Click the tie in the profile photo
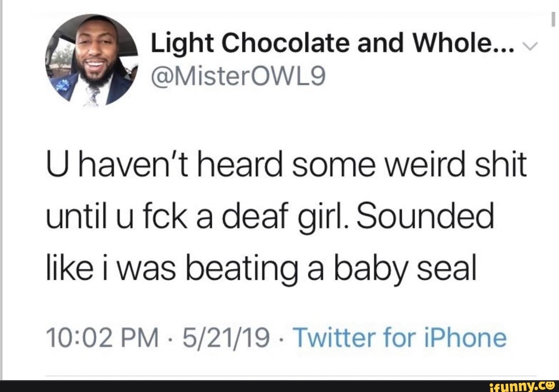Image resolution: width=559 pixels, height=392 pixels. [94, 95]
